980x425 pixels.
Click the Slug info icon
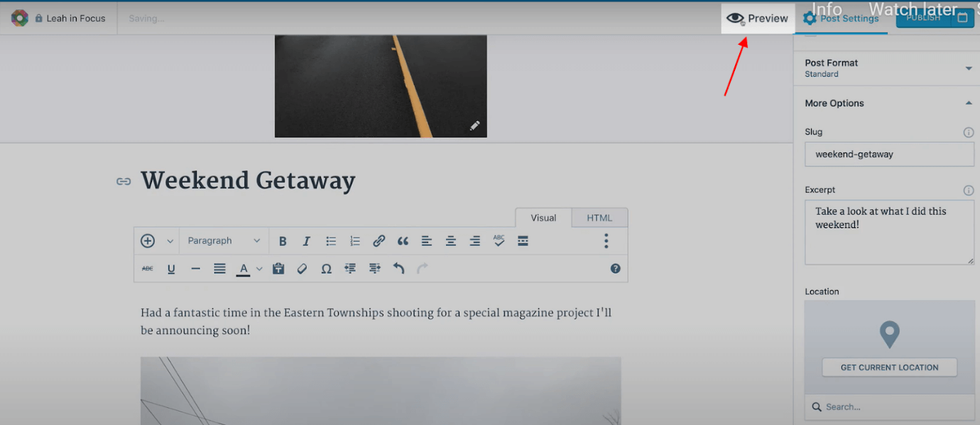(x=968, y=132)
